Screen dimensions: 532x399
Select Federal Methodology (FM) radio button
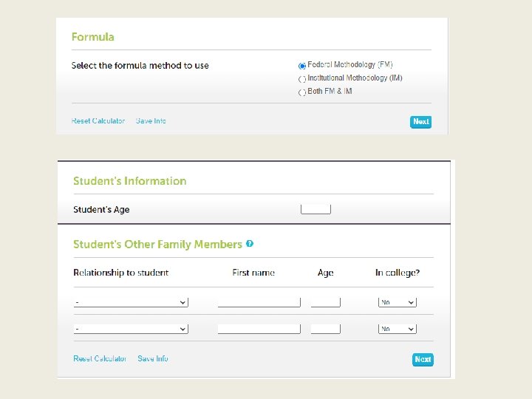coord(302,66)
